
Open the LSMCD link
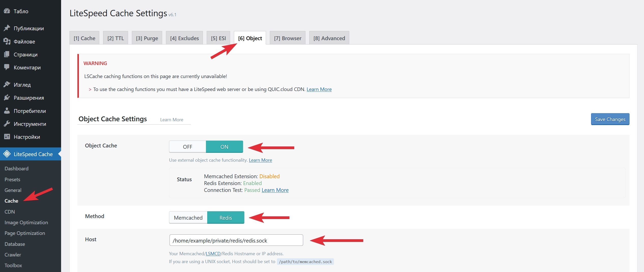click(213, 254)
